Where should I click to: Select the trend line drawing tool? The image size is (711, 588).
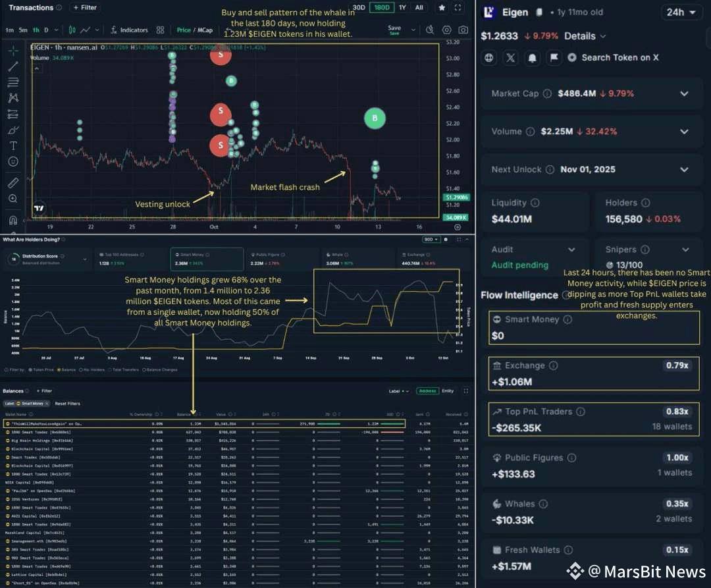tap(13, 67)
